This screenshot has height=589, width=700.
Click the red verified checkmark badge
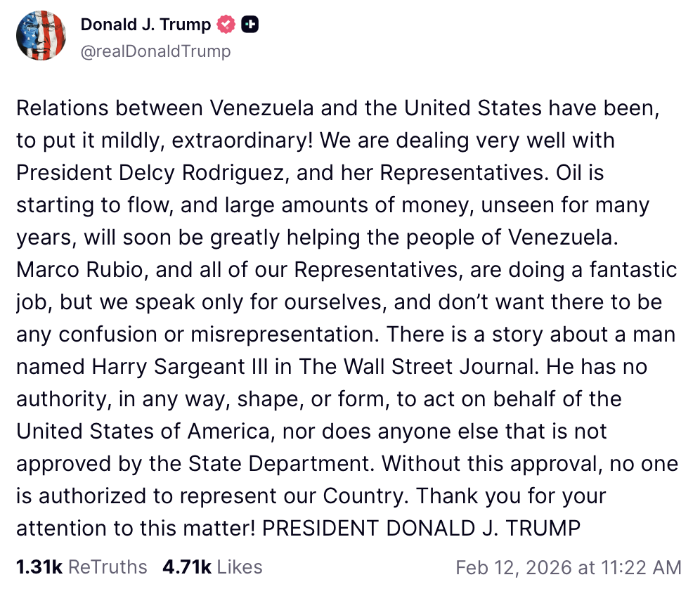click(226, 25)
